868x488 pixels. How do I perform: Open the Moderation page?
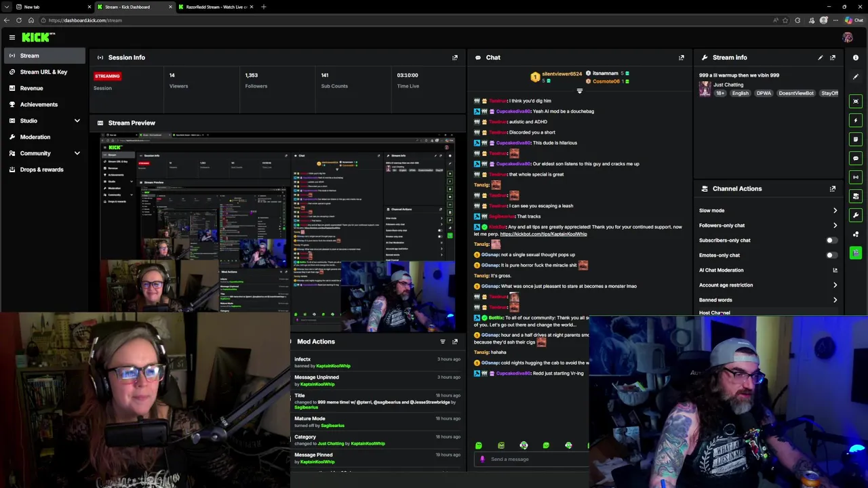pyautogui.click(x=43, y=137)
